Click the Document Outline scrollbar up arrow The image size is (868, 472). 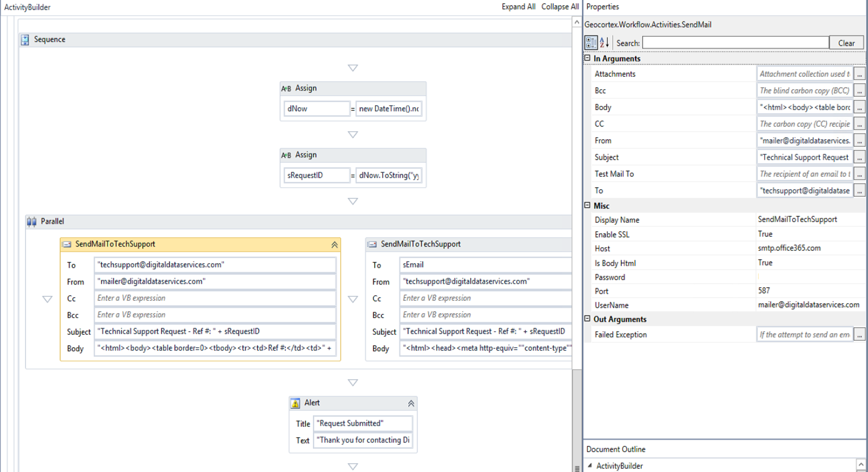click(x=861, y=464)
